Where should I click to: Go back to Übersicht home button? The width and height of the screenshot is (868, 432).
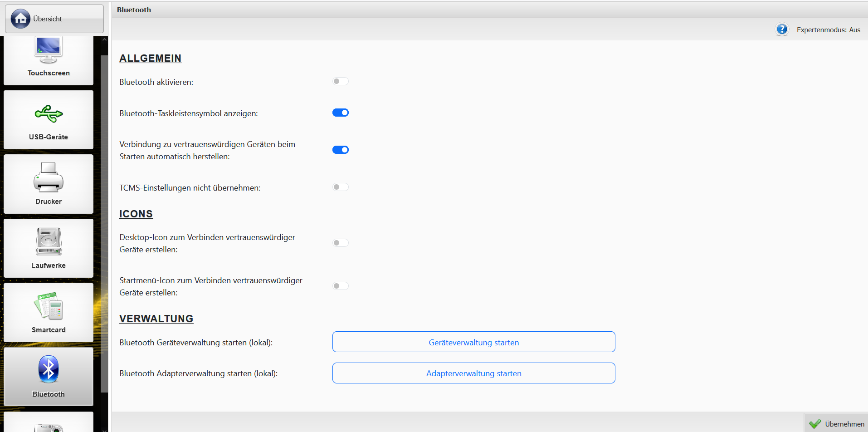pos(54,19)
